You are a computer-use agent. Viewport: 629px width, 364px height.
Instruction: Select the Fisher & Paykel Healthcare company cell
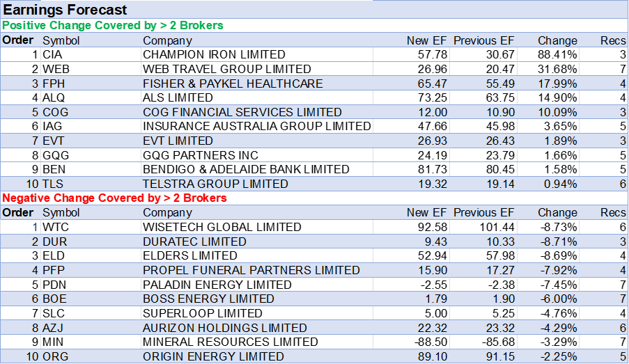[x=233, y=84]
